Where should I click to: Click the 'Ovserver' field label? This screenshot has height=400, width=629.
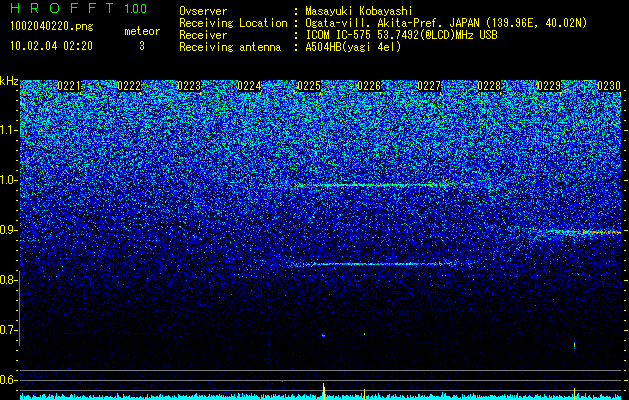(x=203, y=12)
